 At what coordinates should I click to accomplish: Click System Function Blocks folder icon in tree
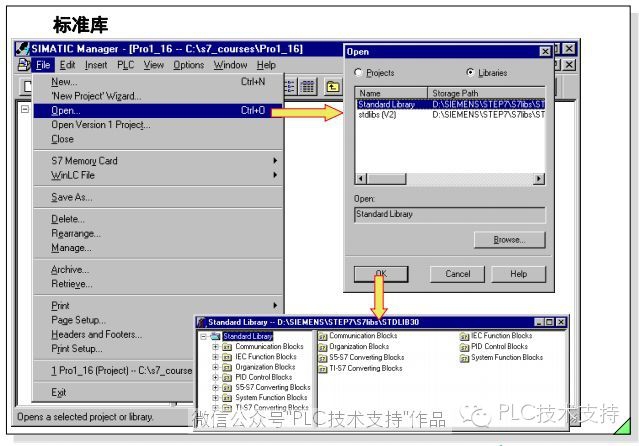coord(227,398)
